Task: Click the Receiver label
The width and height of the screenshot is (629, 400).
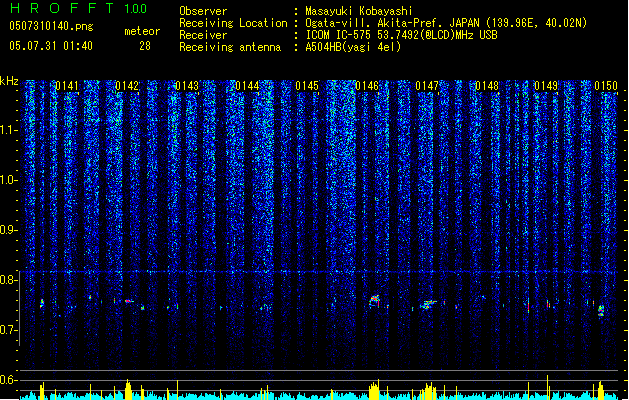Action: 203,35
